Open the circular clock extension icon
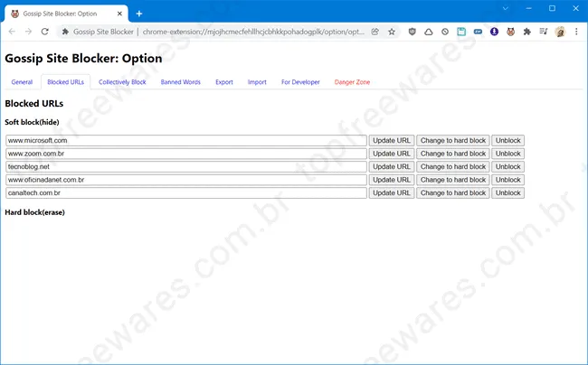This screenshot has height=365, width=588. 445,32
